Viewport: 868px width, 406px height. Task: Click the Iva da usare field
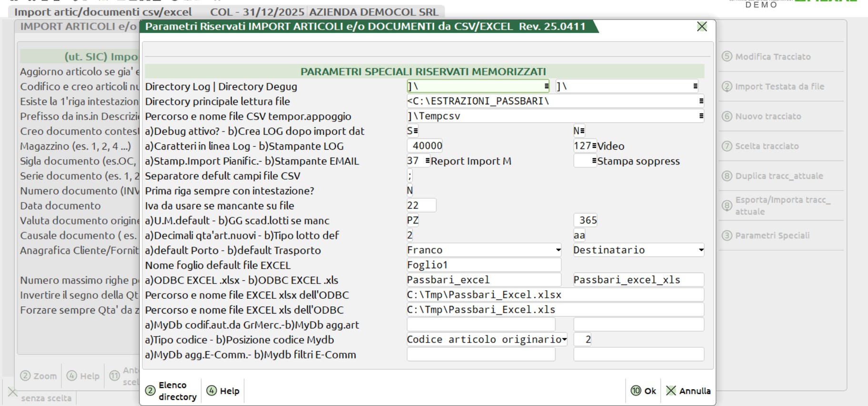click(421, 205)
